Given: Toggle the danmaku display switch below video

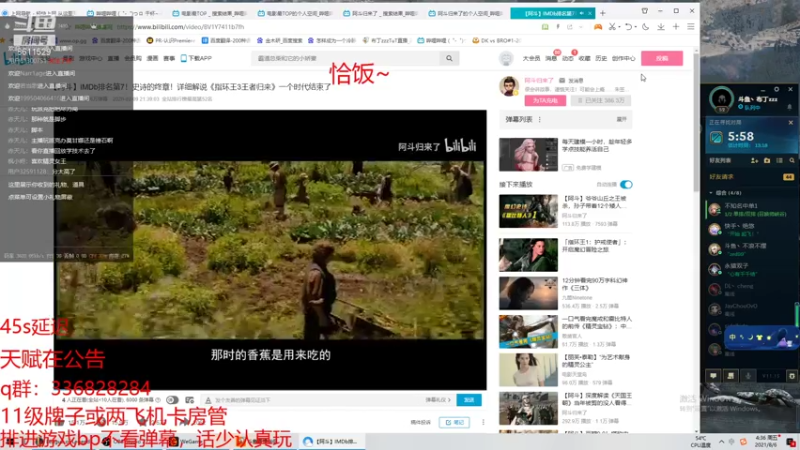Looking at the screenshot, I should (172, 400).
